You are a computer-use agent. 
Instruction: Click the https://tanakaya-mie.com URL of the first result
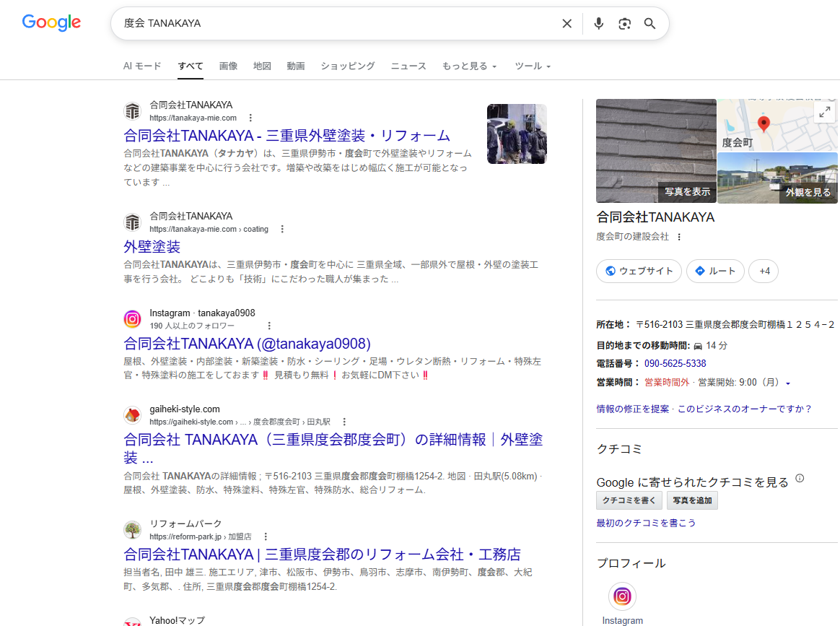193,118
